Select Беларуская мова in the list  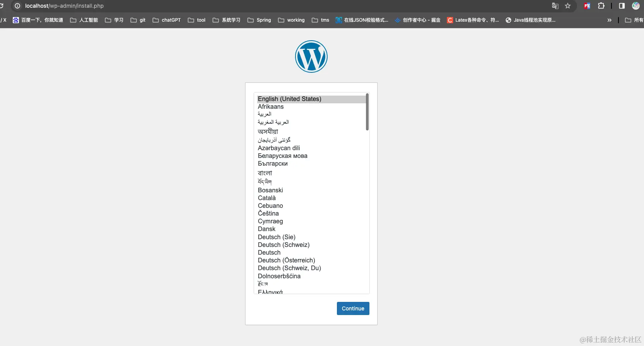tap(311, 156)
